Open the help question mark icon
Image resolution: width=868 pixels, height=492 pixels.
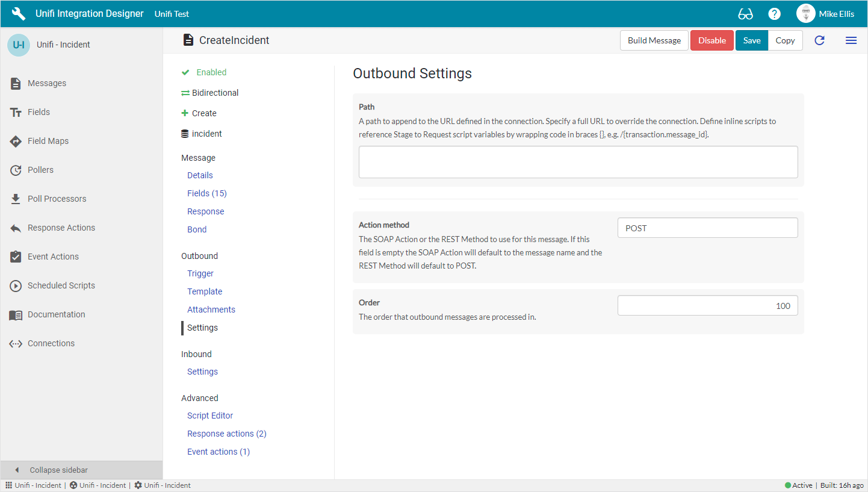[x=775, y=14]
